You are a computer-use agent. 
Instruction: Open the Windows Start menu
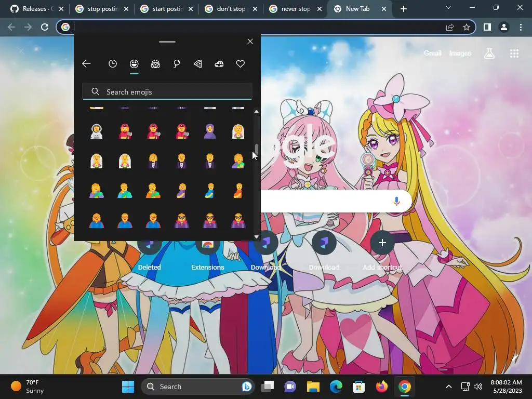point(128,387)
